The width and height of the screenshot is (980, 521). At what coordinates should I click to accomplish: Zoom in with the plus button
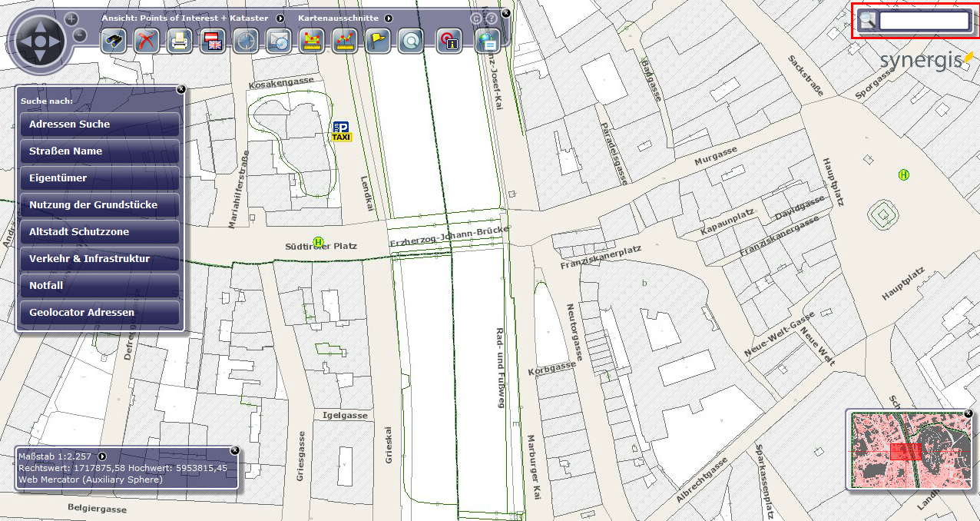coord(71,18)
